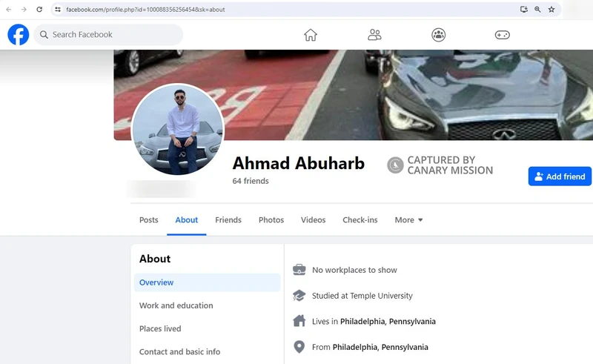Click the house icon beside Lives in
The width and height of the screenshot is (593, 364).
tap(299, 321)
